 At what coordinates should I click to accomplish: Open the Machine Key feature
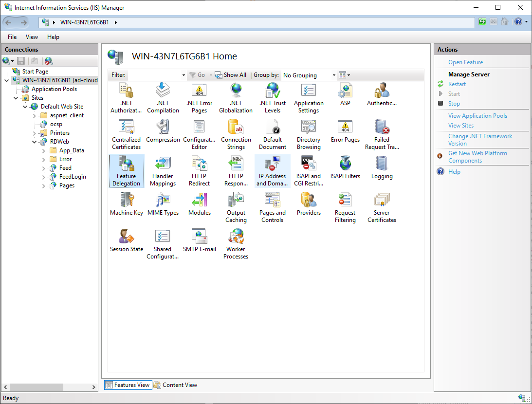click(x=126, y=204)
